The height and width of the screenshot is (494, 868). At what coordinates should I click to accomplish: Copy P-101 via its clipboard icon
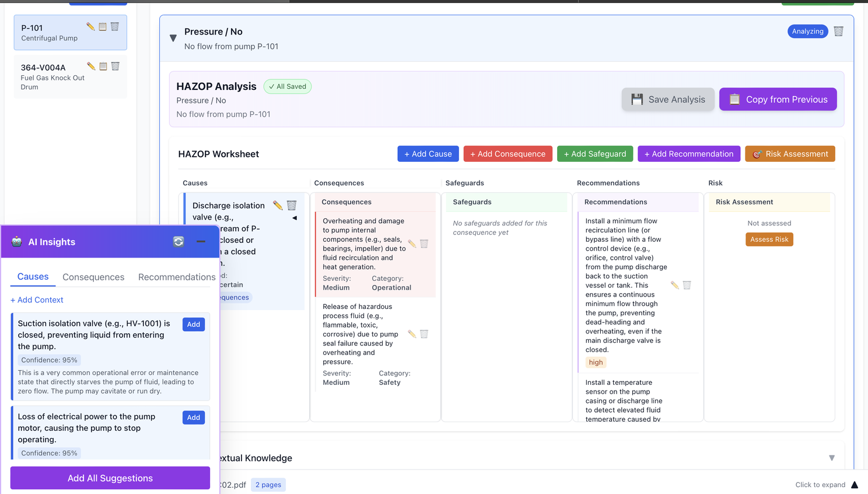(103, 26)
